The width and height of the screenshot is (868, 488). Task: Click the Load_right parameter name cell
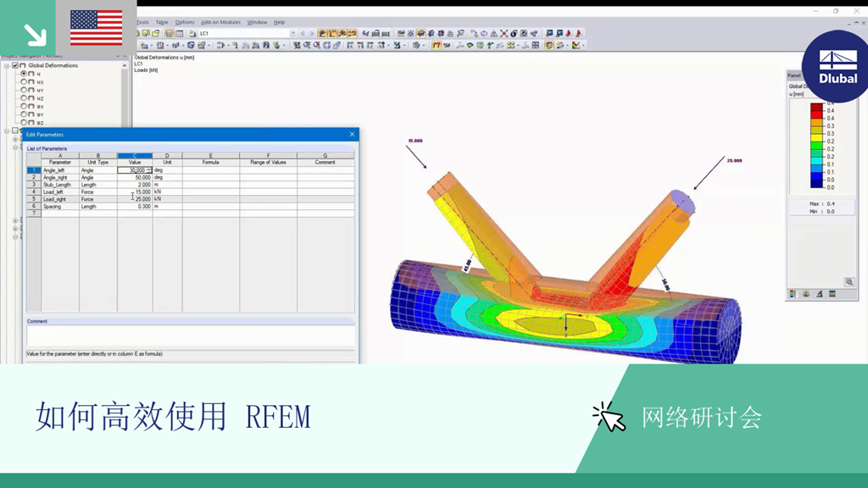pos(60,199)
